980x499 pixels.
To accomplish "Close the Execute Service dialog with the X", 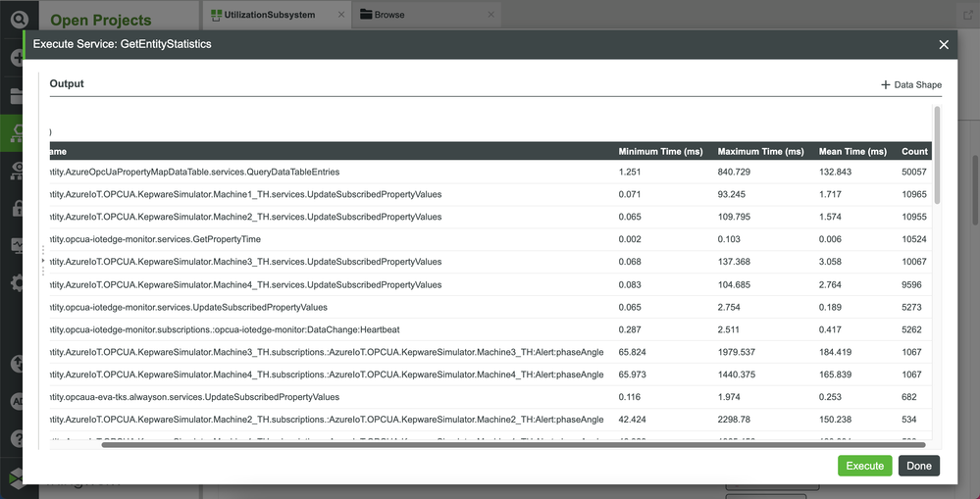I will [x=944, y=44].
